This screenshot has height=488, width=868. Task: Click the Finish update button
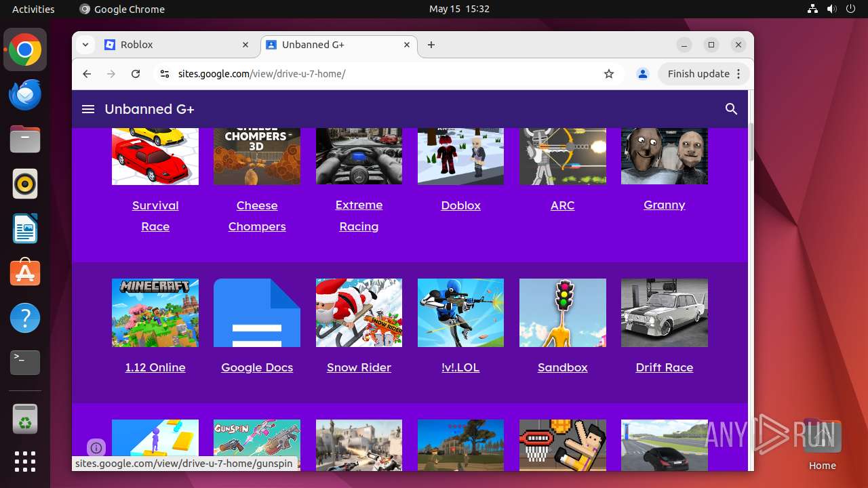(x=703, y=74)
